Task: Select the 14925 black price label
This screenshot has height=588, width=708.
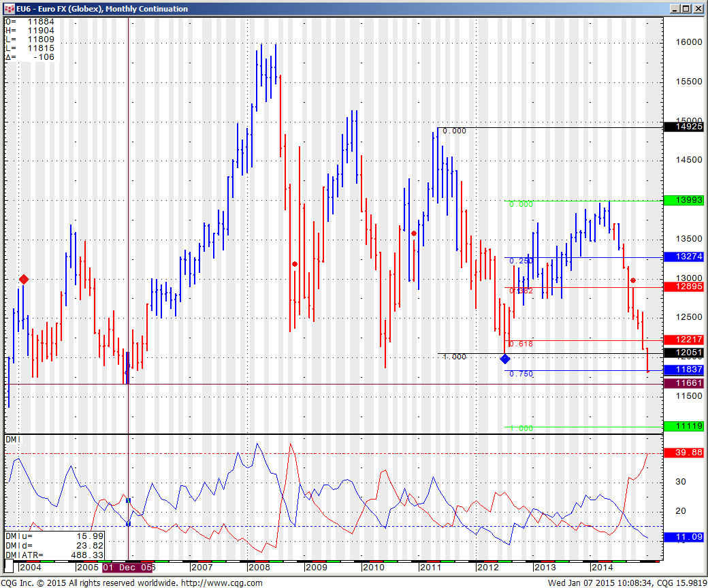Action: pos(684,127)
